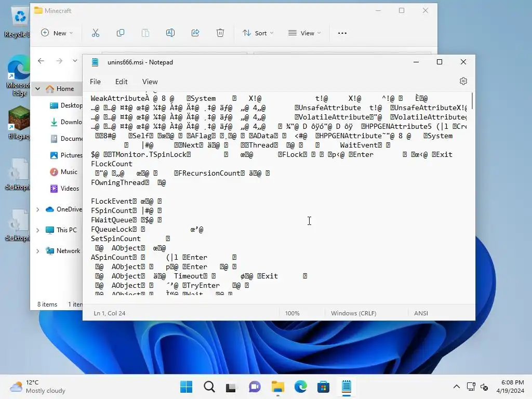Select OneDrive in navigation pane
532x399 pixels.
tap(64, 209)
